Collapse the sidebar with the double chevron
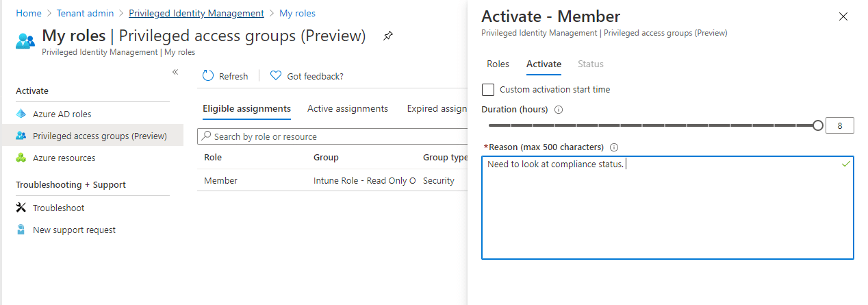This screenshot has height=305, width=868. (x=175, y=72)
